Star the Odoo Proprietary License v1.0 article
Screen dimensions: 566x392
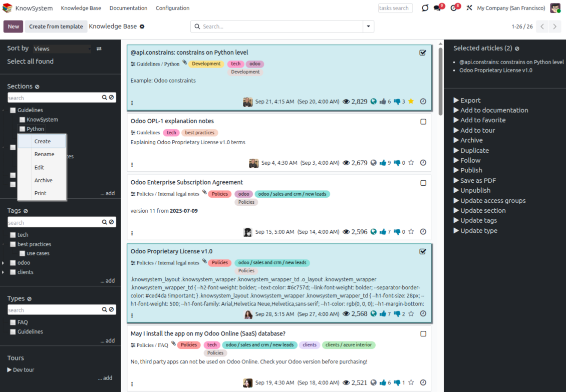[x=411, y=314]
